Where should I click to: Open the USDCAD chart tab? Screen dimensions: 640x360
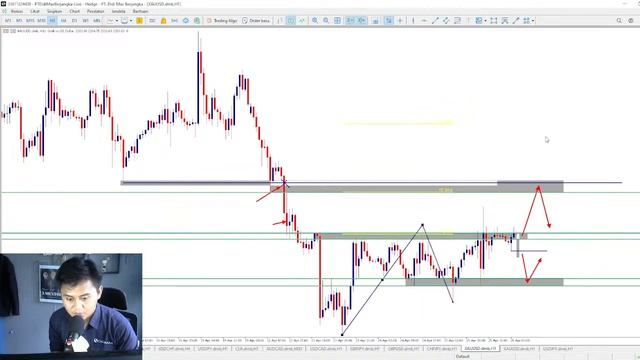(326, 349)
